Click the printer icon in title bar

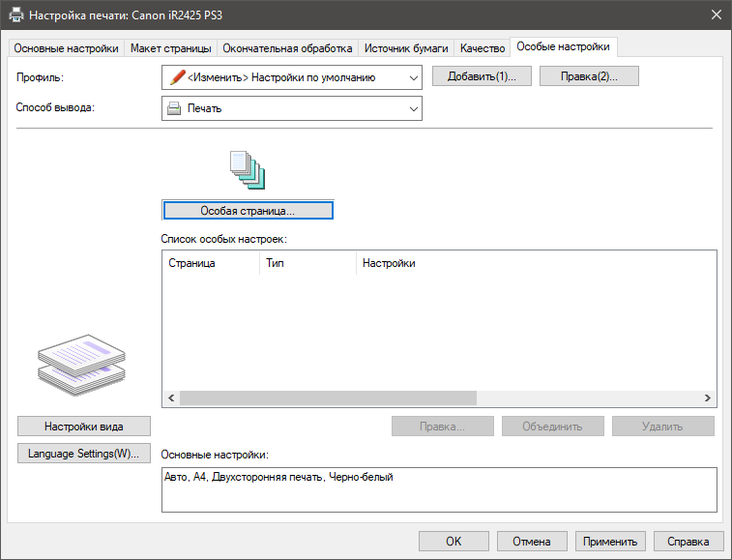(16, 15)
